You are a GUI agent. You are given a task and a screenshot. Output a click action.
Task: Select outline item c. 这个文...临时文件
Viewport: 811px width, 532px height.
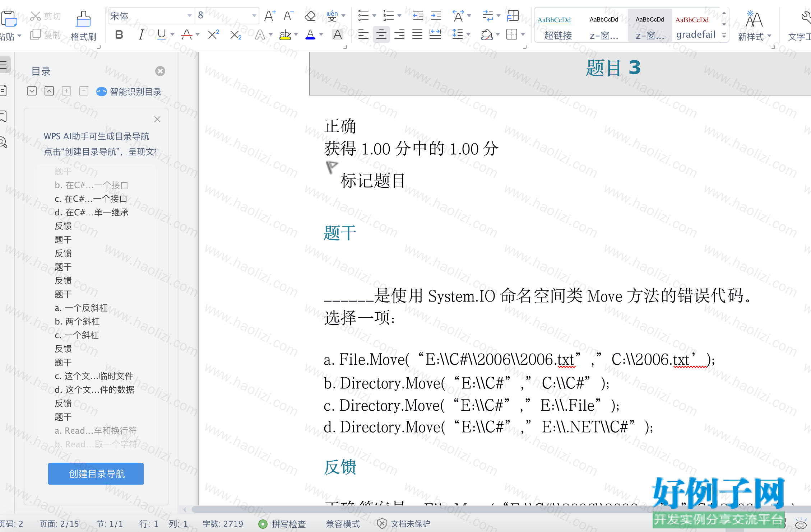click(94, 376)
